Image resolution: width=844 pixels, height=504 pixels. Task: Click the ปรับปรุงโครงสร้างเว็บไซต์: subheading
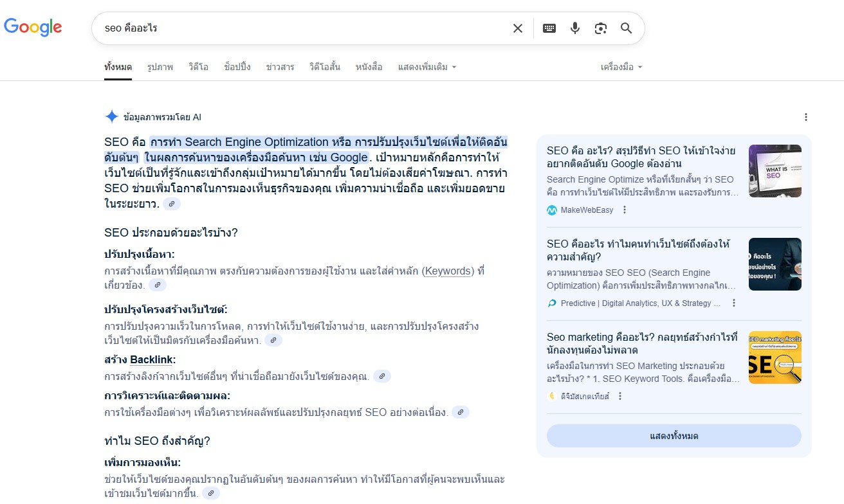[166, 309]
